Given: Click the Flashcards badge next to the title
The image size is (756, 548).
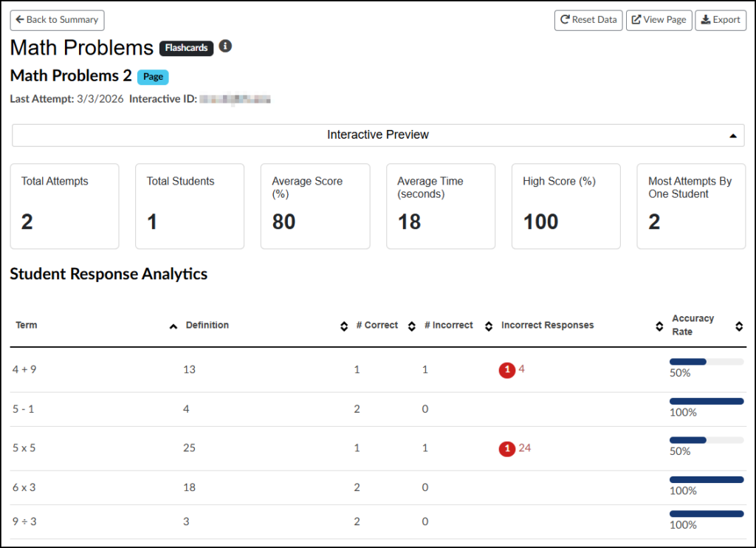Looking at the screenshot, I should 186,47.
